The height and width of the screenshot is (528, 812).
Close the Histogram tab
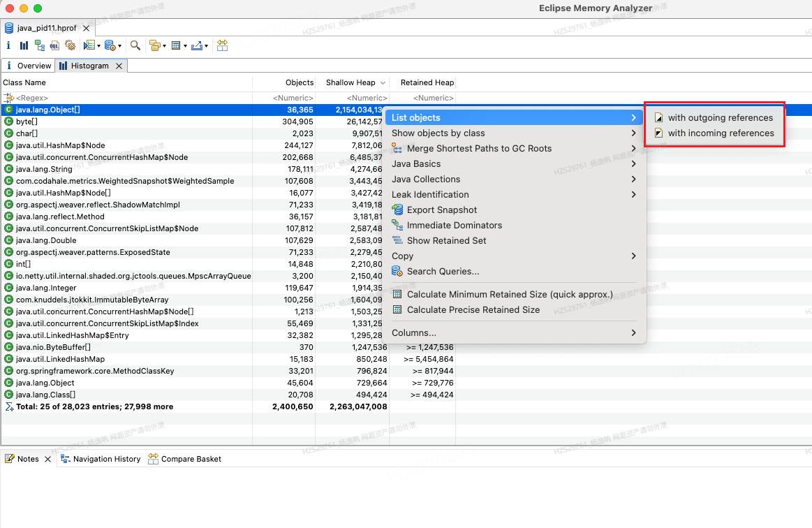(x=119, y=66)
